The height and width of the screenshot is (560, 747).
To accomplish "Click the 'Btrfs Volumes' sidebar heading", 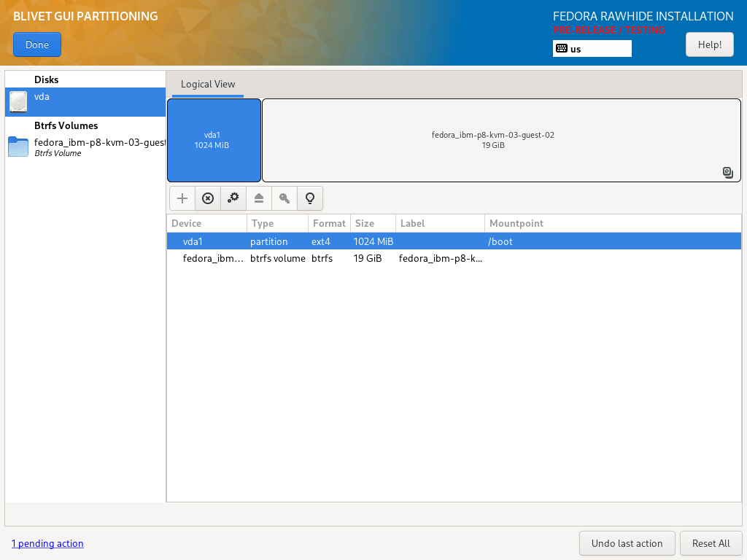I will (66, 125).
